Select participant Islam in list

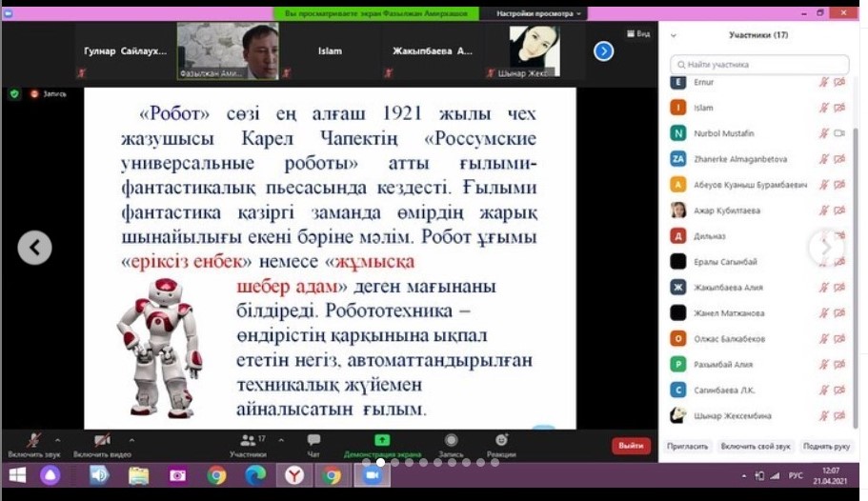click(758, 108)
